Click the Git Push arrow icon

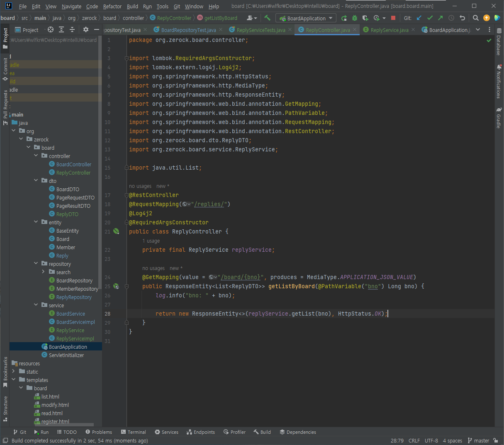pyautogui.click(x=441, y=18)
